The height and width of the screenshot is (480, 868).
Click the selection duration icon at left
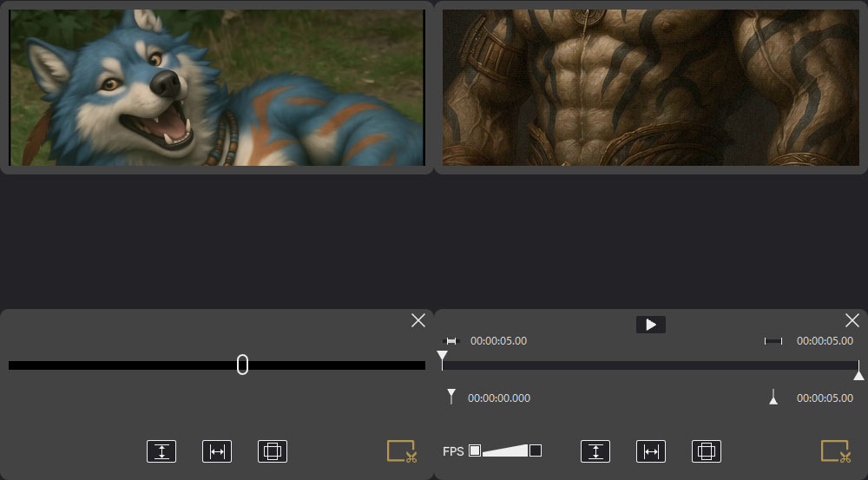pos(451,341)
